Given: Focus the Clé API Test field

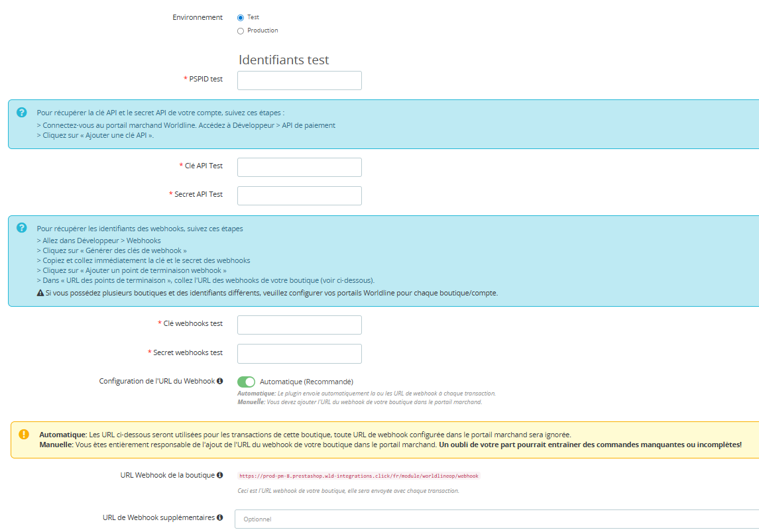Looking at the screenshot, I should (x=299, y=167).
